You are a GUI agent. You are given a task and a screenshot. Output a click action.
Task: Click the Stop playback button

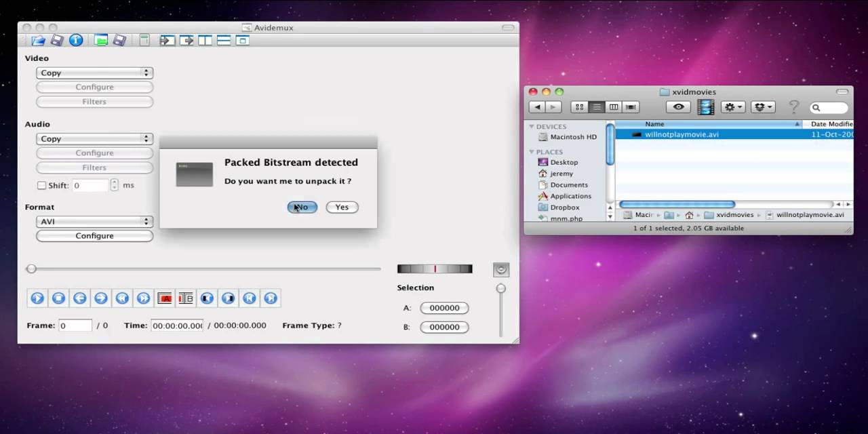[x=58, y=298]
